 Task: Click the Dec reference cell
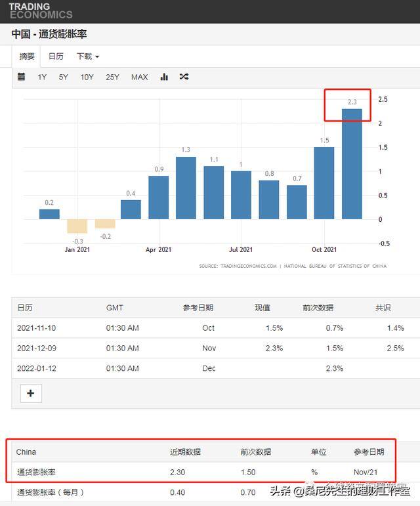(209, 368)
